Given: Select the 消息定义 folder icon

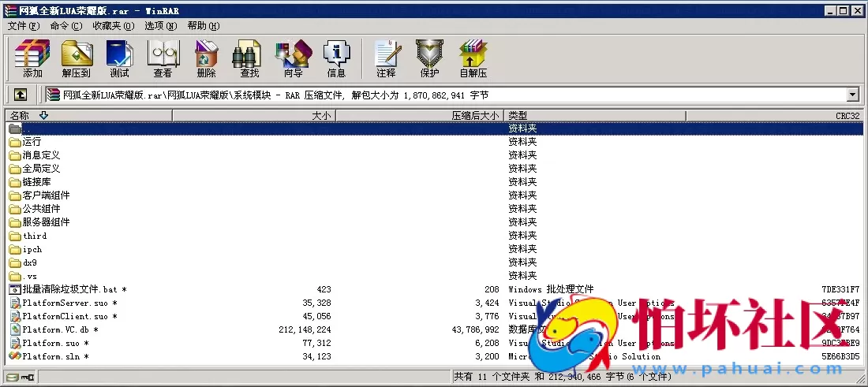Looking at the screenshot, I should click(x=15, y=155).
